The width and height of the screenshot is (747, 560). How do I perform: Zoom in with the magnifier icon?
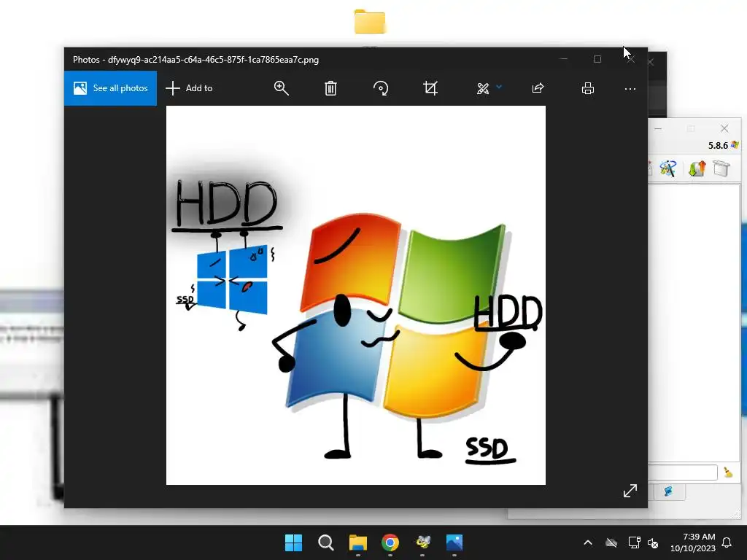(x=281, y=88)
